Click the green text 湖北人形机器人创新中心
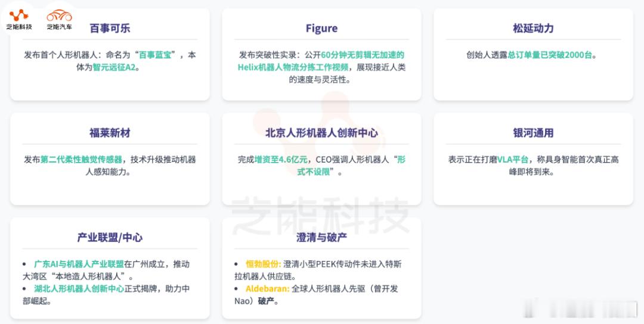The image size is (644, 324). tap(79, 289)
